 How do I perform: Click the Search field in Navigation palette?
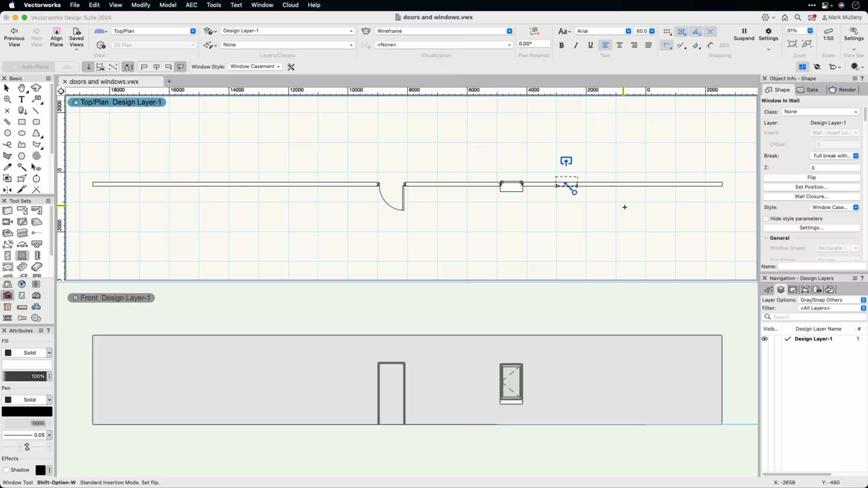tap(814, 317)
